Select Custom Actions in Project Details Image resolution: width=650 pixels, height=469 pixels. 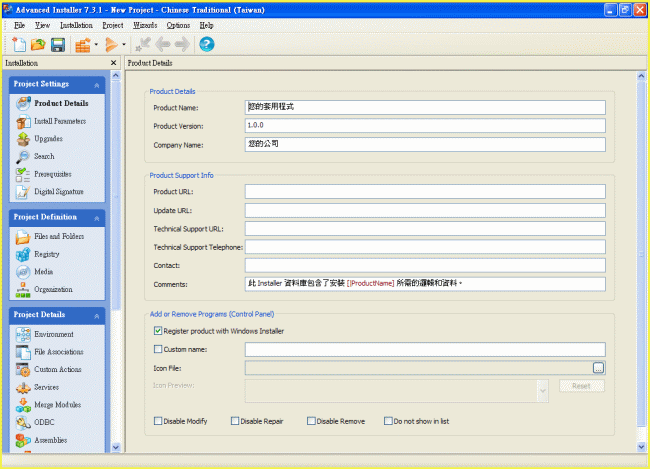tap(57, 370)
